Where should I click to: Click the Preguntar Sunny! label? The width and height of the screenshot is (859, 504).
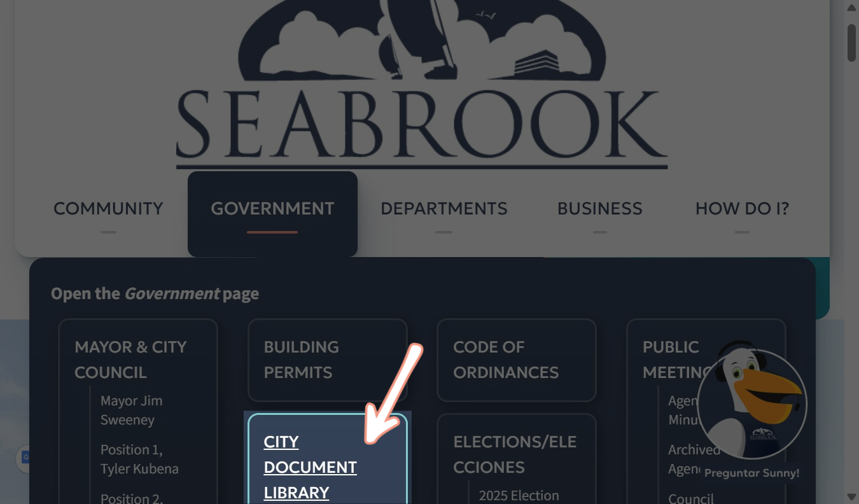(751, 473)
